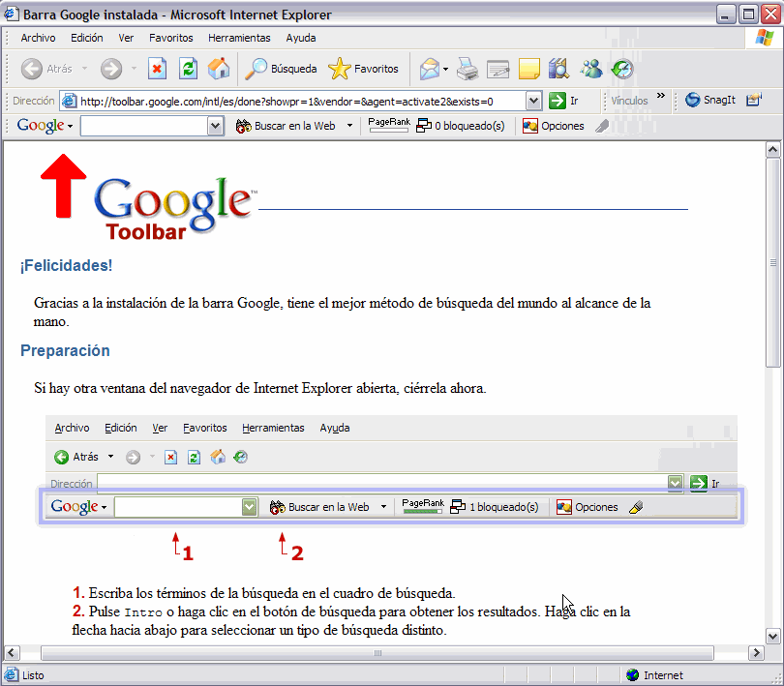Click the Refresh page icon
The width and height of the screenshot is (784, 686).
click(189, 69)
